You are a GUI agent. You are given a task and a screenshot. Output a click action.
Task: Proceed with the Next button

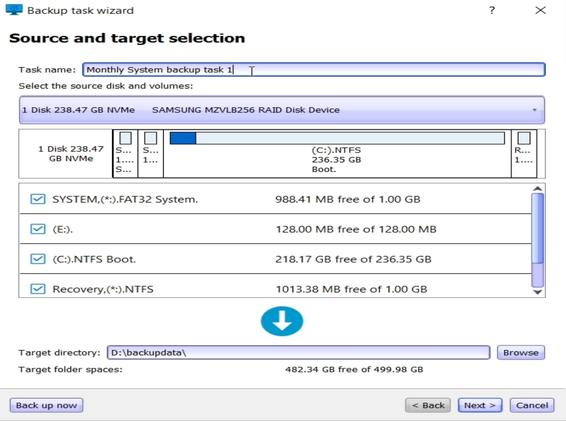pos(480,405)
